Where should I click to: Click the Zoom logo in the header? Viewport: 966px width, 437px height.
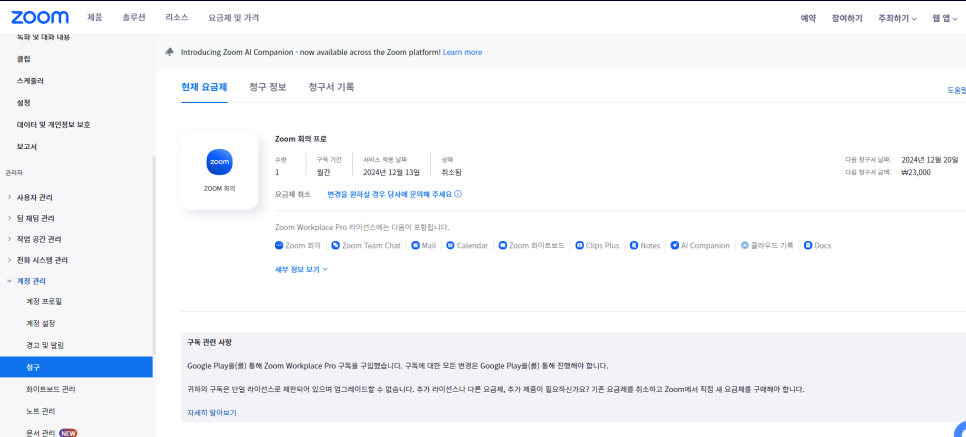pos(40,18)
